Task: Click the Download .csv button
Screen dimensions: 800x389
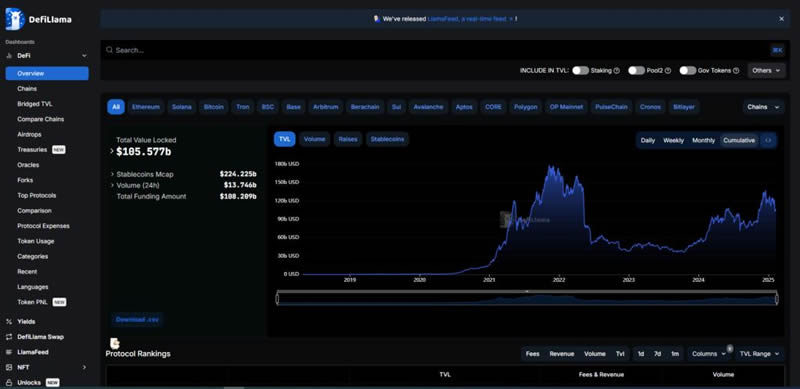Action: (x=137, y=320)
